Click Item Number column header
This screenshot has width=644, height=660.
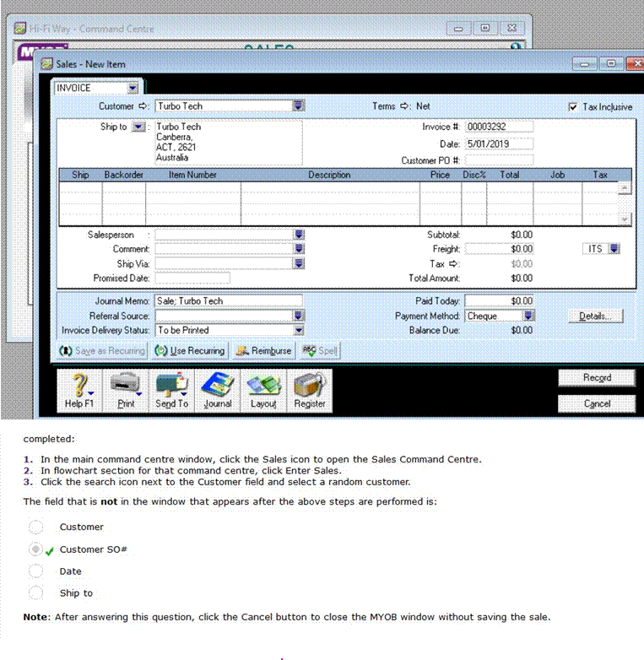[192, 175]
